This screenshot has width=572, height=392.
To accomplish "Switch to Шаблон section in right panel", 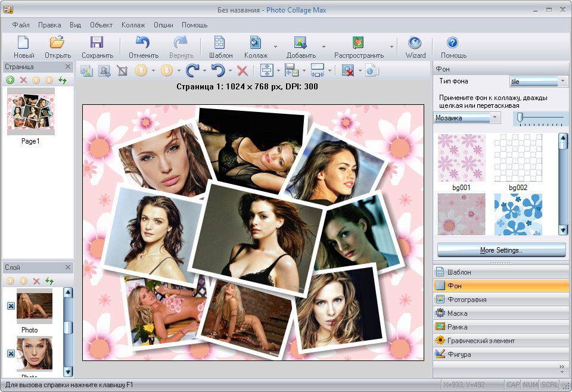I will [x=501, y=272].
